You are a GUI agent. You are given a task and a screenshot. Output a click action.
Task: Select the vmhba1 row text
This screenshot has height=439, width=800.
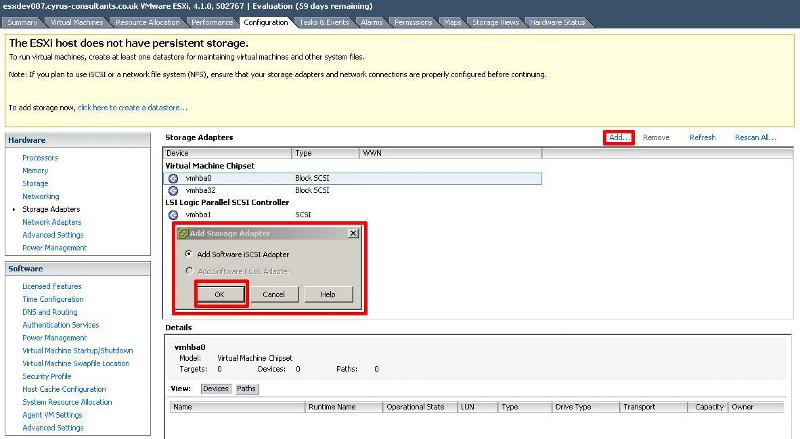coord(198,215)
